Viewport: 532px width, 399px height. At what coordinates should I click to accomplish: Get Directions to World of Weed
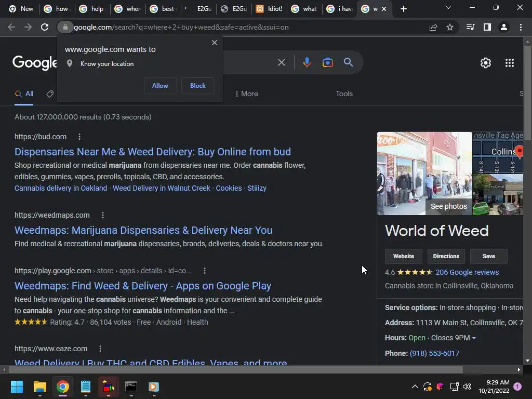pyautogui.click(x=446, y=256)
